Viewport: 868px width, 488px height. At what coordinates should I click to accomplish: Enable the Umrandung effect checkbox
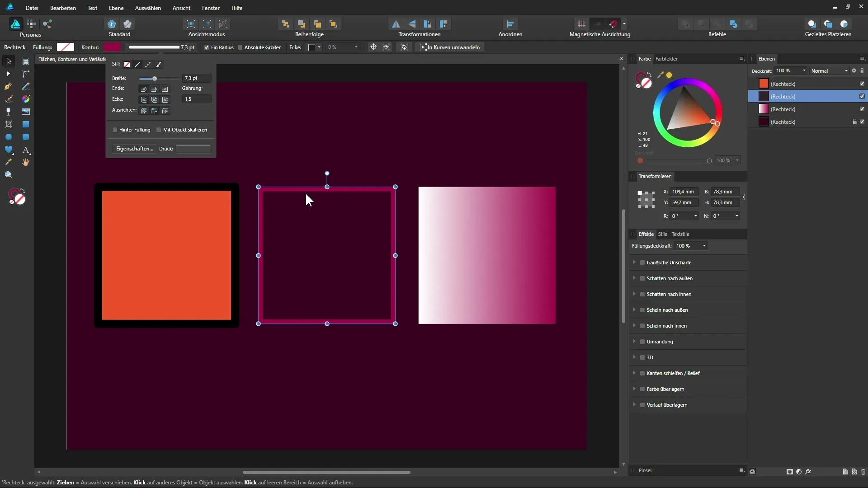642,342
